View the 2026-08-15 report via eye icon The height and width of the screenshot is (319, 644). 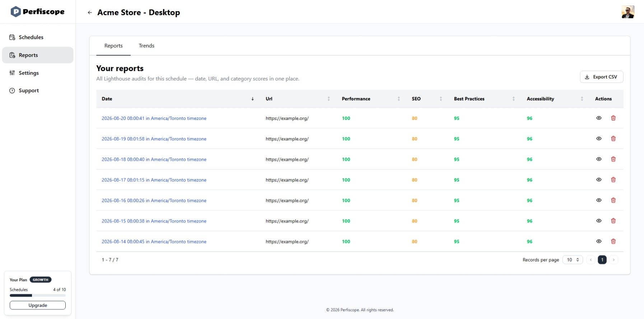pos(599,221)
